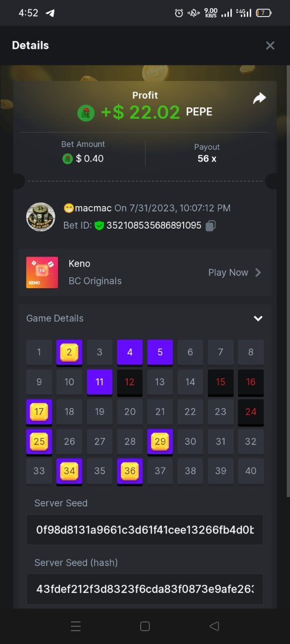Tap the green verified shield icon

pos(99,225)
